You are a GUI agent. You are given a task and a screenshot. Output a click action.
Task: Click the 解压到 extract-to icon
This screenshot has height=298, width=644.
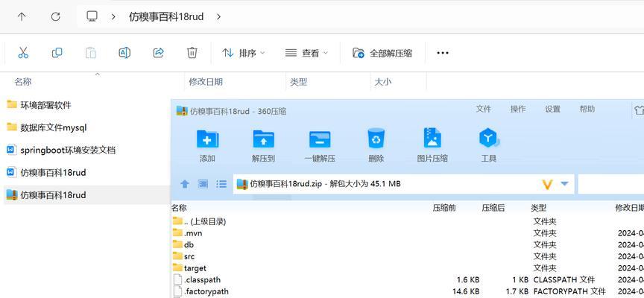(263, 139)
